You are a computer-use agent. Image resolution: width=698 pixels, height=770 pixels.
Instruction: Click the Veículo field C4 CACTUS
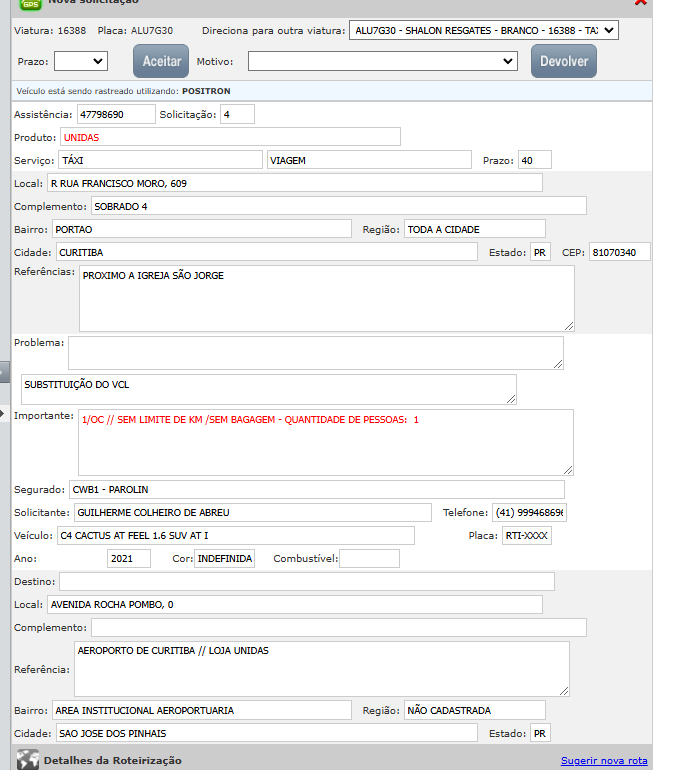(236, 535)
